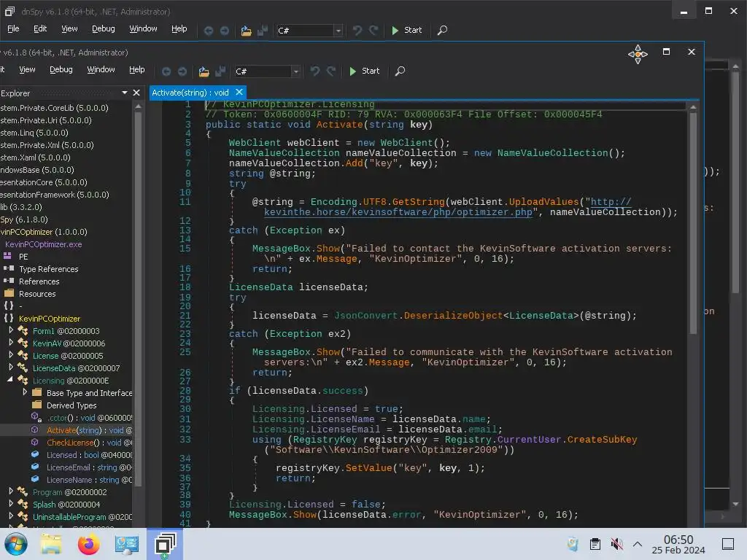Select the KevinPCOptimizer namespace node
Image resolution: width=747 pixels, height=560 pixels.
50,319
